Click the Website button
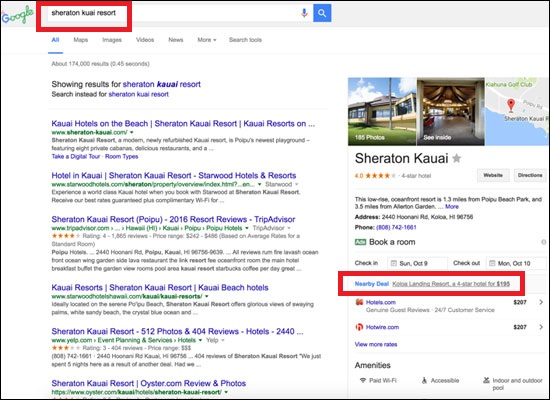 coord(493,175)
